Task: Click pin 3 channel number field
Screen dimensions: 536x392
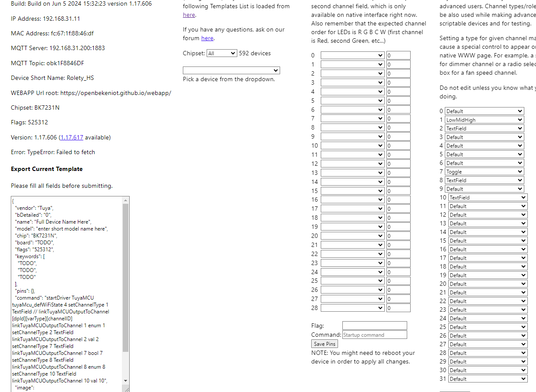Action: pos(398,82)
